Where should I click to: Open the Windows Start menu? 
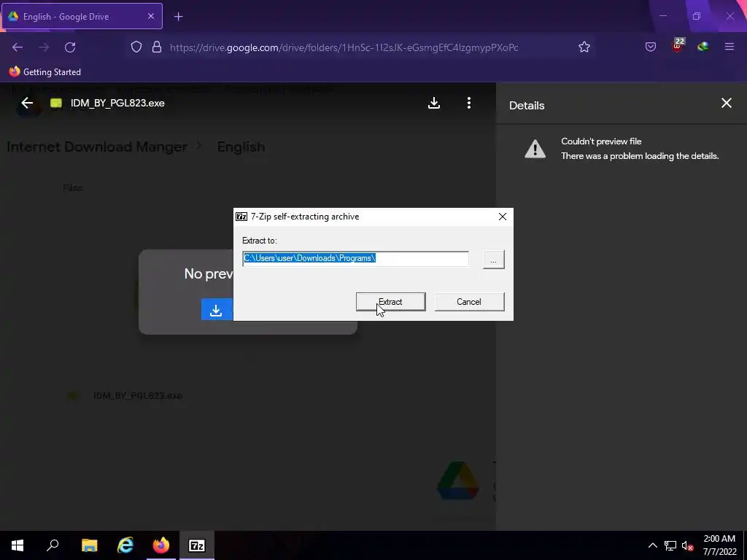click(18, 545)
